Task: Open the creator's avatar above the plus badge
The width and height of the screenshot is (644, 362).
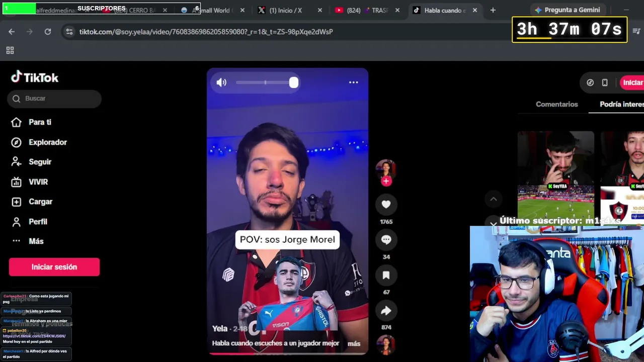Action: pos(386,169)
